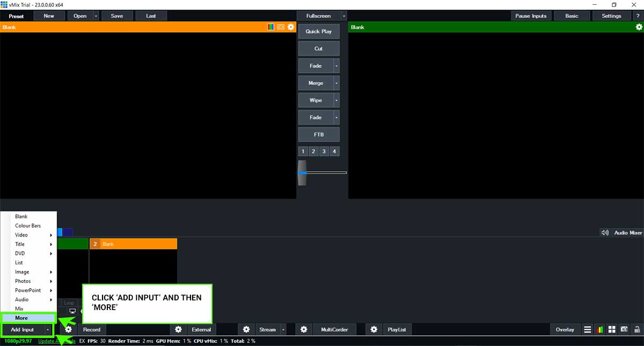644x346 pixels.
Task: Select Photos in the Add Input menu
Action: [28, 281]
